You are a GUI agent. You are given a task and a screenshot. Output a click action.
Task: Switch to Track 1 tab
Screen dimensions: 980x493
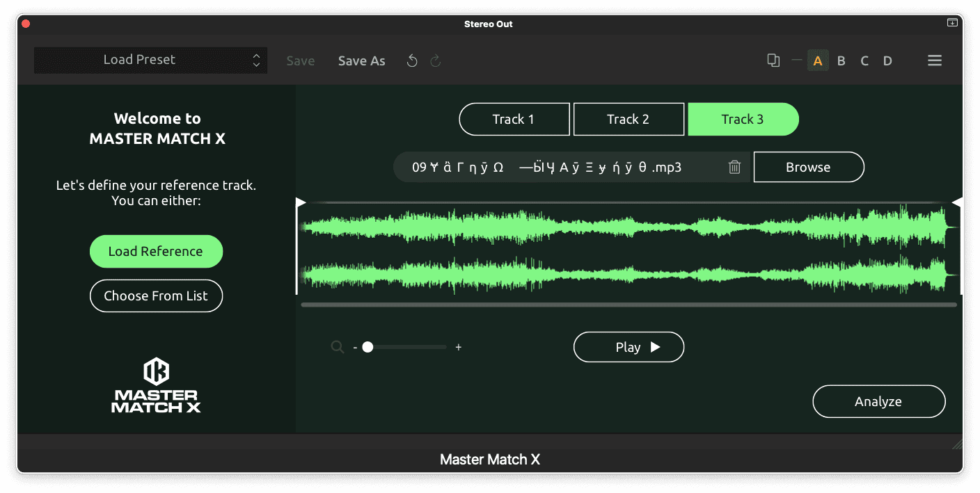(514, 119)
